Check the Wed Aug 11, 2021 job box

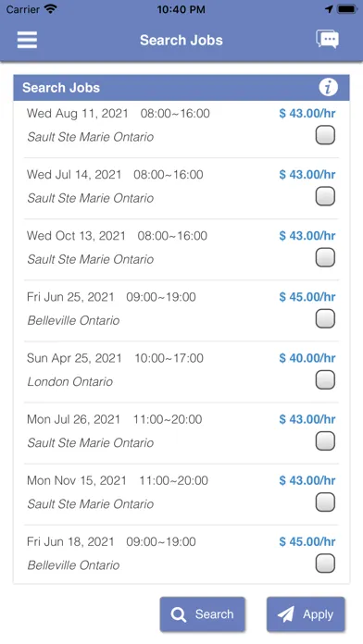click(x=325, y=135)
